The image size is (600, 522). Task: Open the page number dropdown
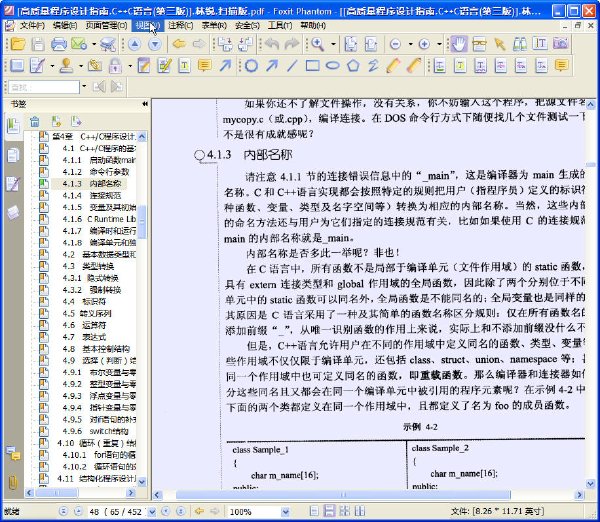[152, 512]
